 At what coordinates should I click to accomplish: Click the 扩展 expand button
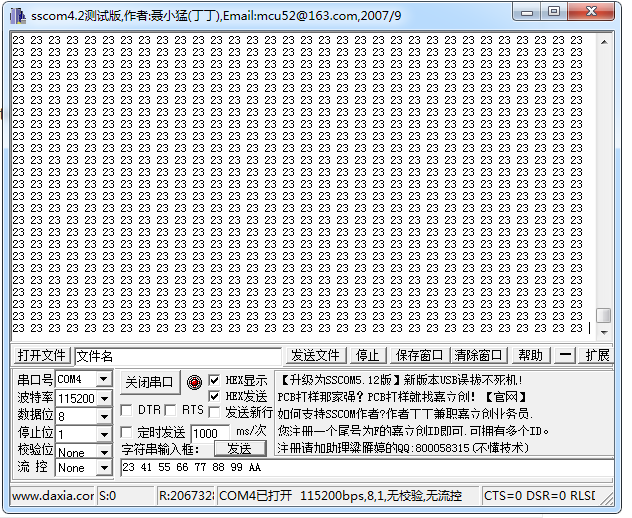[597, 356]
